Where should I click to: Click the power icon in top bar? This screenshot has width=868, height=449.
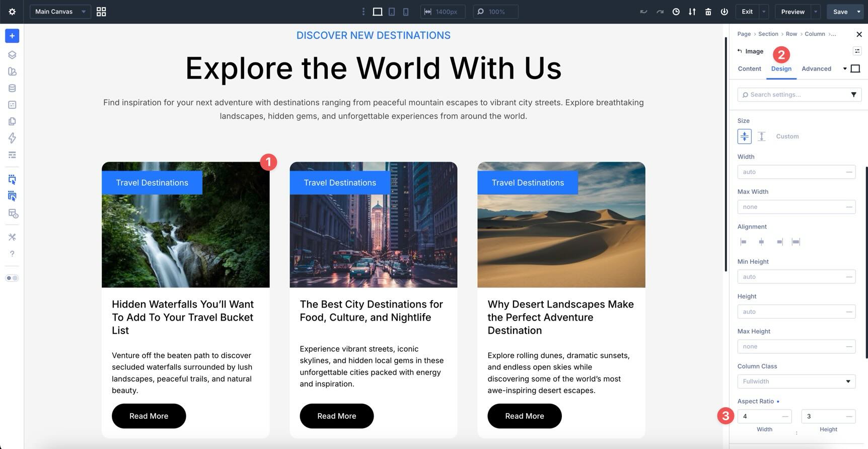coord(725,12)
